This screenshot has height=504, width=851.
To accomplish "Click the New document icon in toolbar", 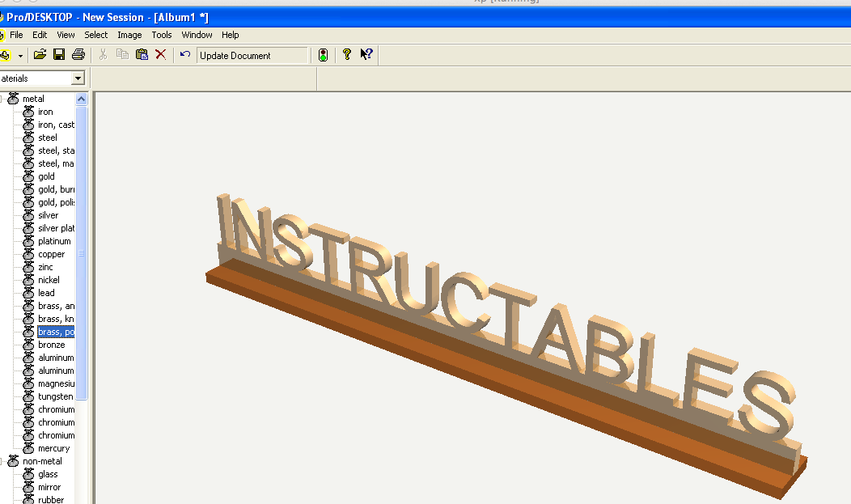I will pos(5,55).
